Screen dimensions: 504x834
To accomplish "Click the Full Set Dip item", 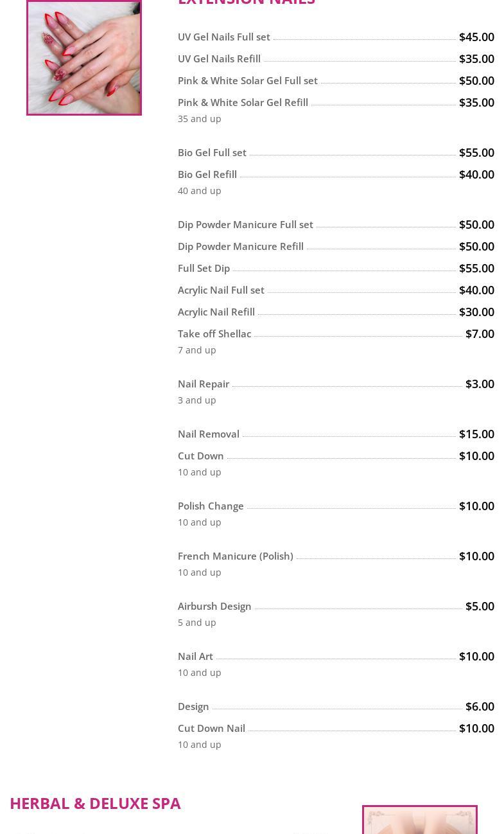I will click(204, 269).
